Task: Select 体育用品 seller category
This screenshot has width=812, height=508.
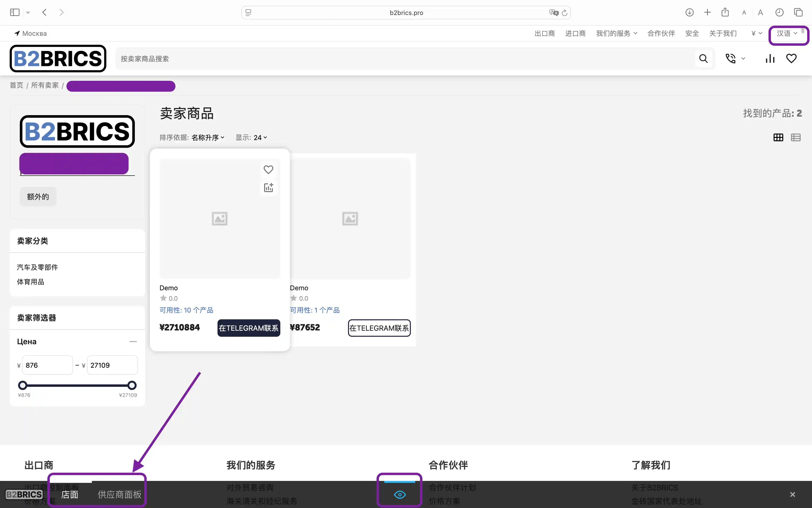Action: [x=30, y=282]
